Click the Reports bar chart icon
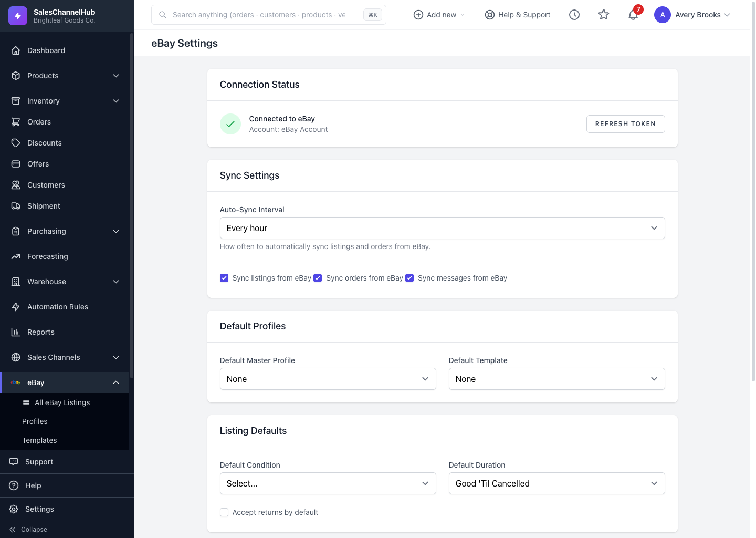 [16, 332]
